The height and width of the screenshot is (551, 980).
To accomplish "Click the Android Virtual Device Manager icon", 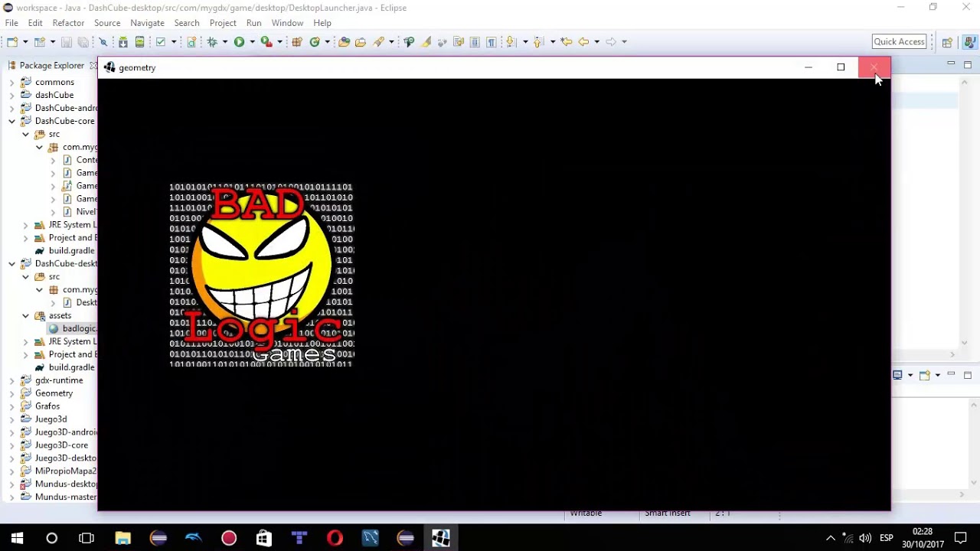I will click(139, 42).
